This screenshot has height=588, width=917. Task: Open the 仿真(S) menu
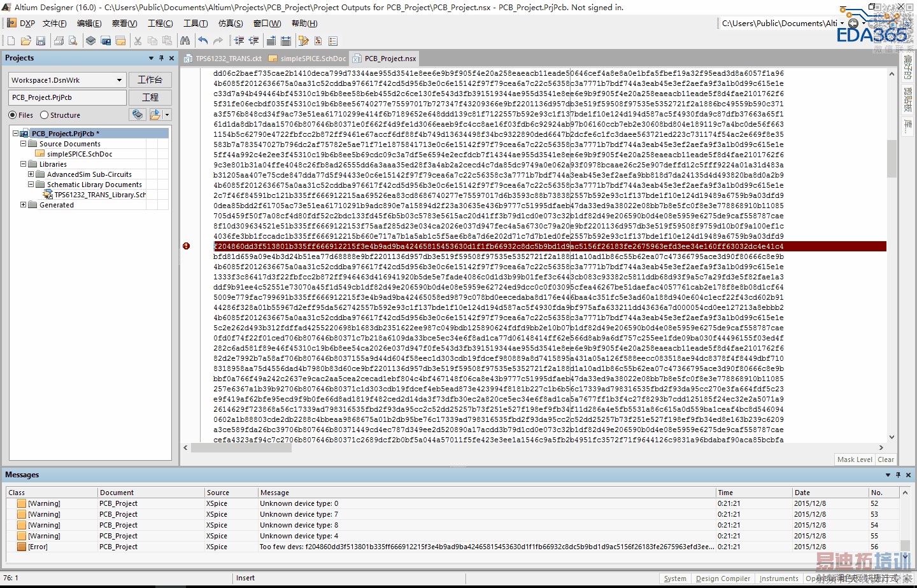[x=231, y=24]
